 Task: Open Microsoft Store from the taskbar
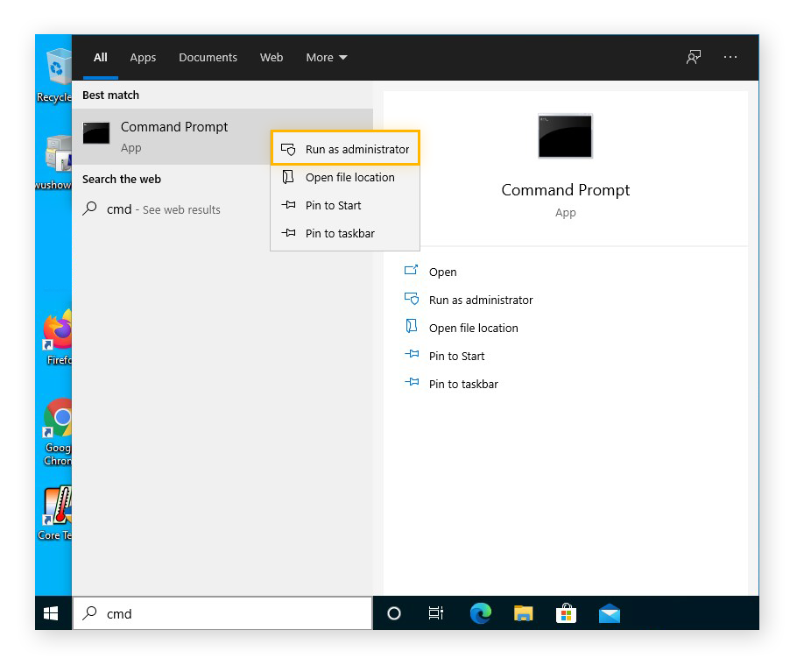coord(567,613)
